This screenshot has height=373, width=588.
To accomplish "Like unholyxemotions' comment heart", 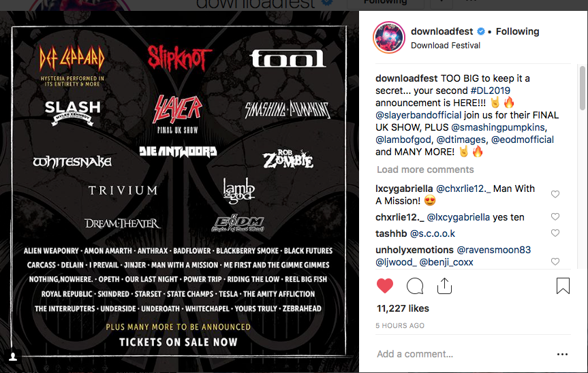I will [555, 261].
